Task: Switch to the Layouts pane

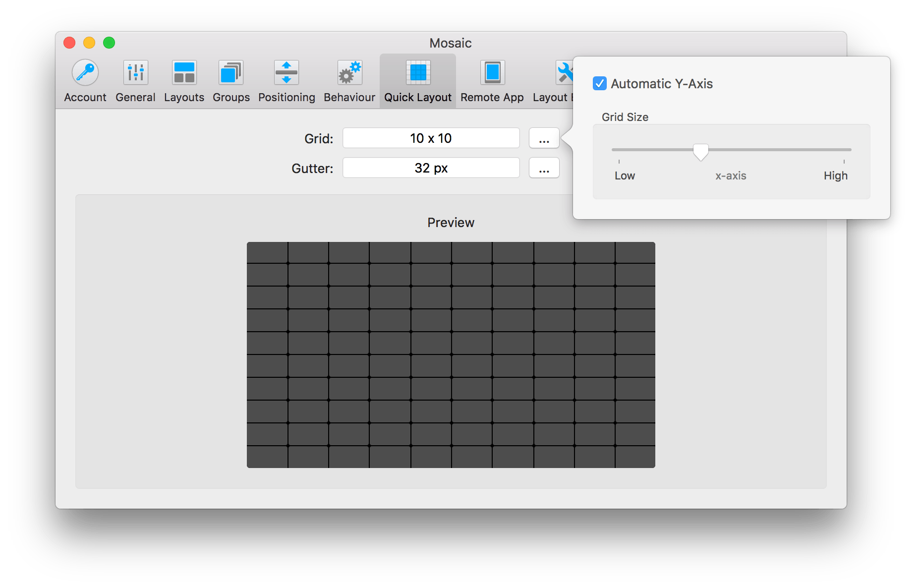Action: click(x=184, y=81)
